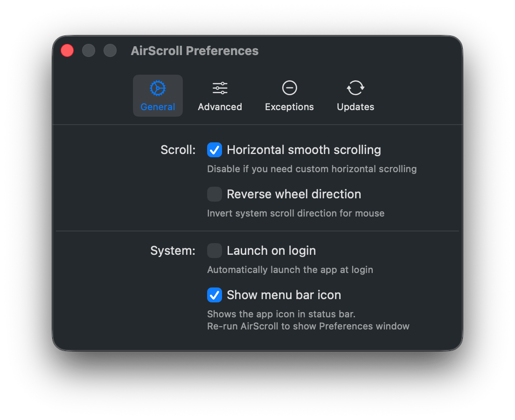Open the Exceptions tab
The height and width of the screenshot is (420, 515).
[x=289, y=96]
